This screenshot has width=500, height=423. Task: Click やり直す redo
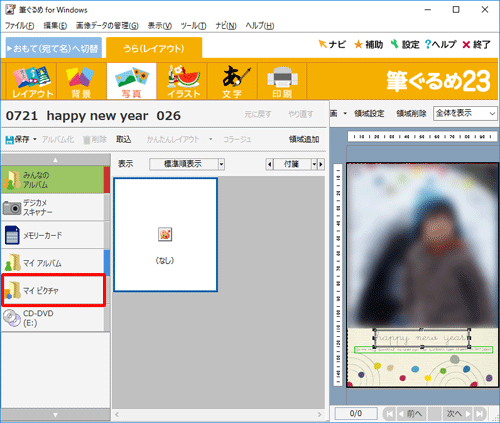pyautogui.click(x=301, y=114)
